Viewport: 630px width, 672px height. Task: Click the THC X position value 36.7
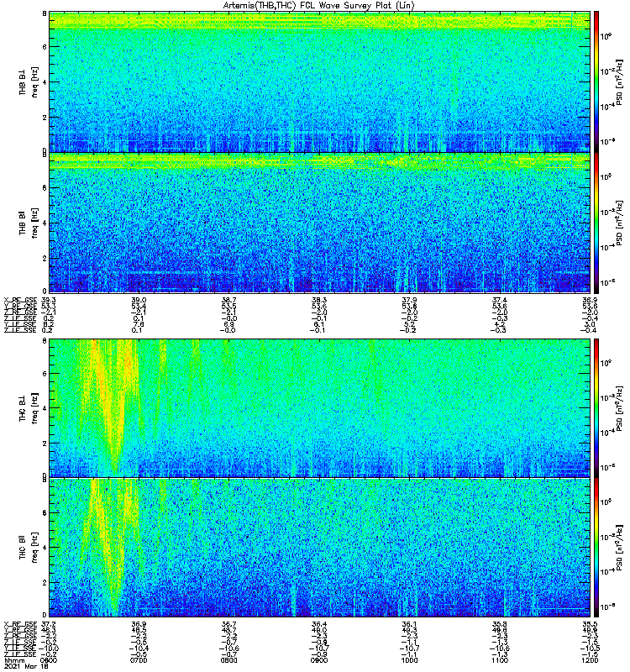[x=228, y=624]
